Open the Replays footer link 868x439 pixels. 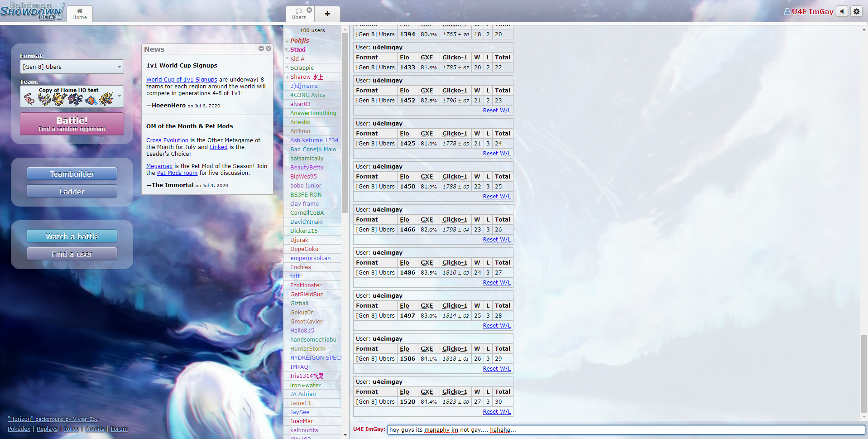click(47, 429)
